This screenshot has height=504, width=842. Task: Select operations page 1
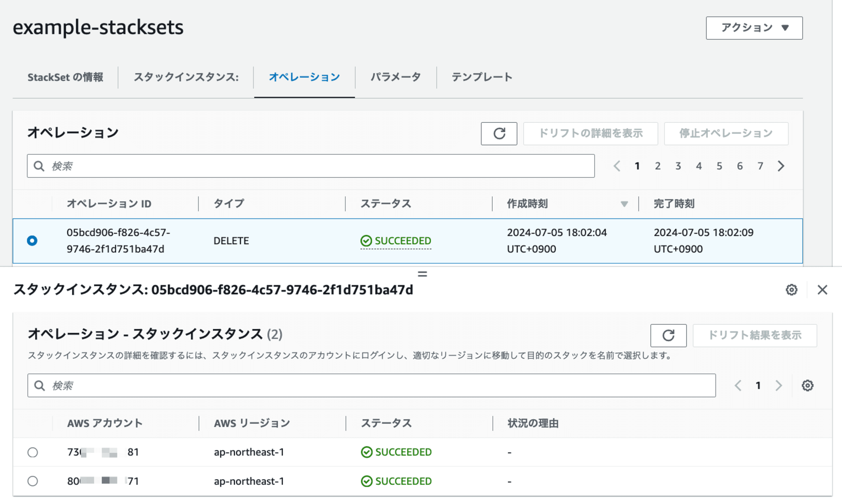[637, 166]
